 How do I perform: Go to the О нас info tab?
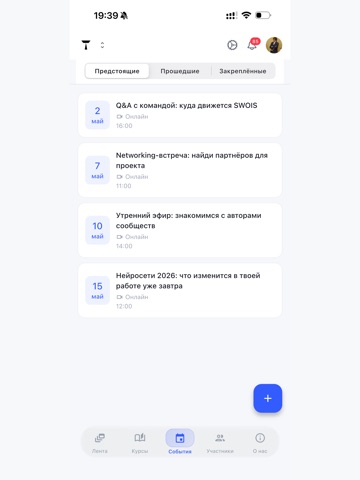[x=260, y=443]
